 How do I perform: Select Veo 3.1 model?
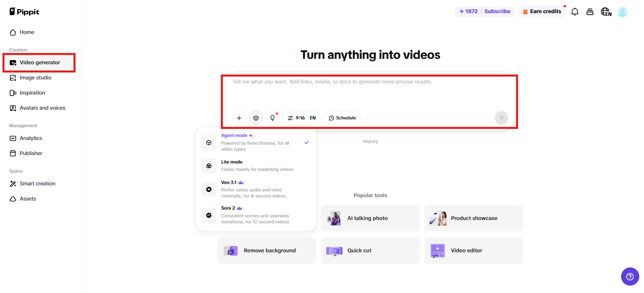(x=256, y=189)
